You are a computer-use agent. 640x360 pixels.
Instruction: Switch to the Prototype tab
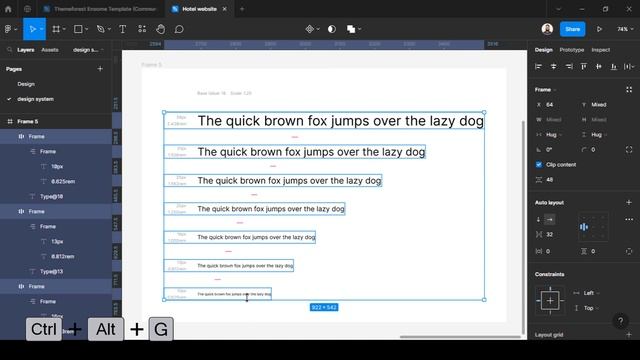tap(572, 50)
